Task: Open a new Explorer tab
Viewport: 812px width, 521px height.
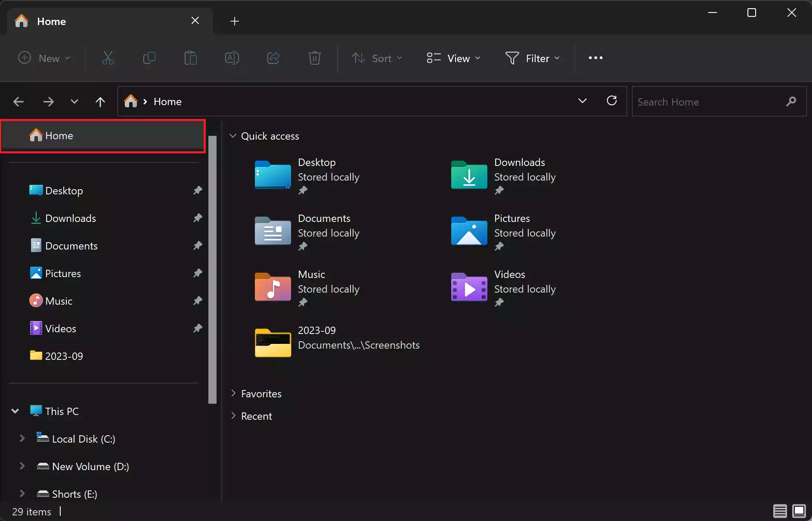Action: [234, 21]
